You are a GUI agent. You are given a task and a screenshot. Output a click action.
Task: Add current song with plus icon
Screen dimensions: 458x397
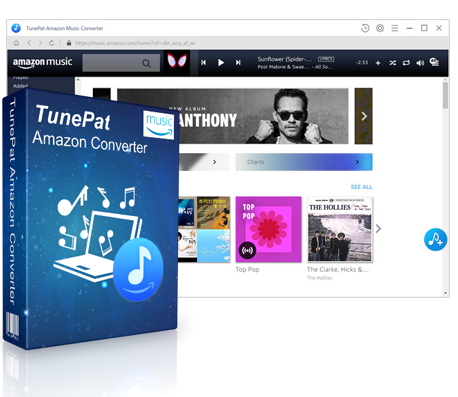[378, 63]
